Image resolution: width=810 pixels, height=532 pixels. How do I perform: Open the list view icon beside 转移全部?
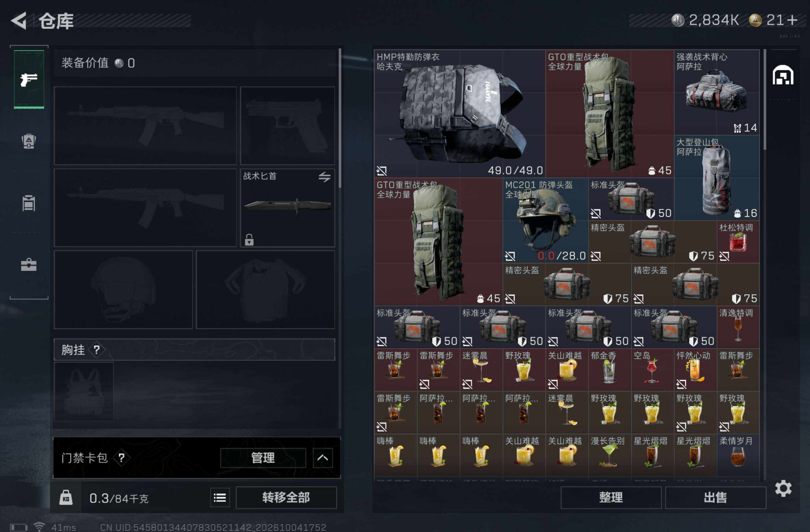pos(220,498)
